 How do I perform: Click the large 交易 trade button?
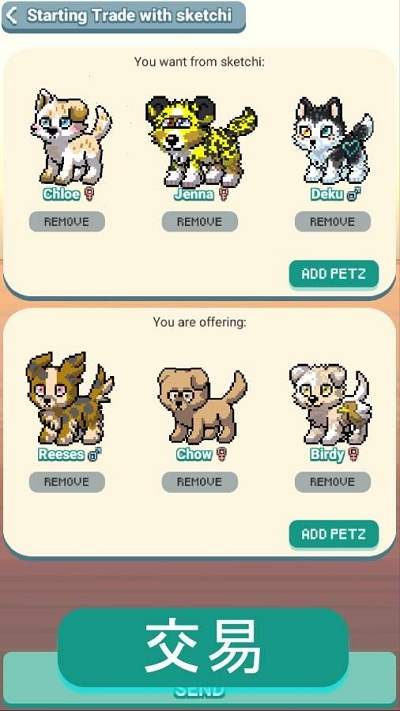tap(203, 648)
